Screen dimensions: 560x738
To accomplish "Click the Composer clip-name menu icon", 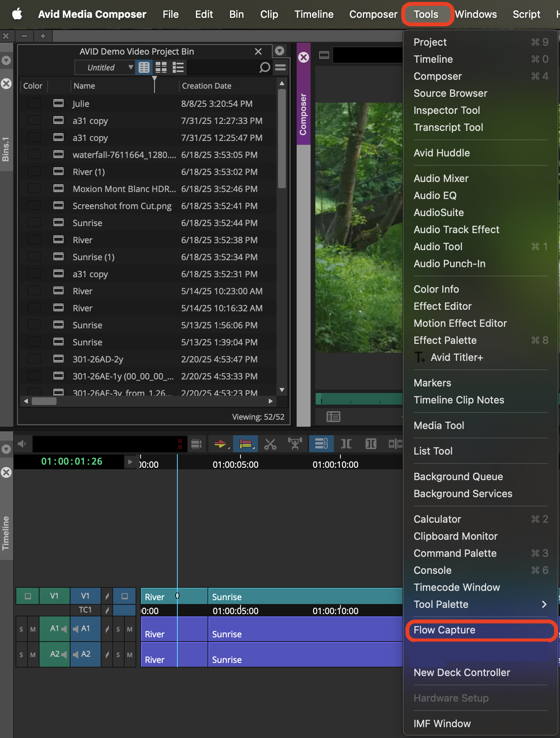I will (324, 55).
